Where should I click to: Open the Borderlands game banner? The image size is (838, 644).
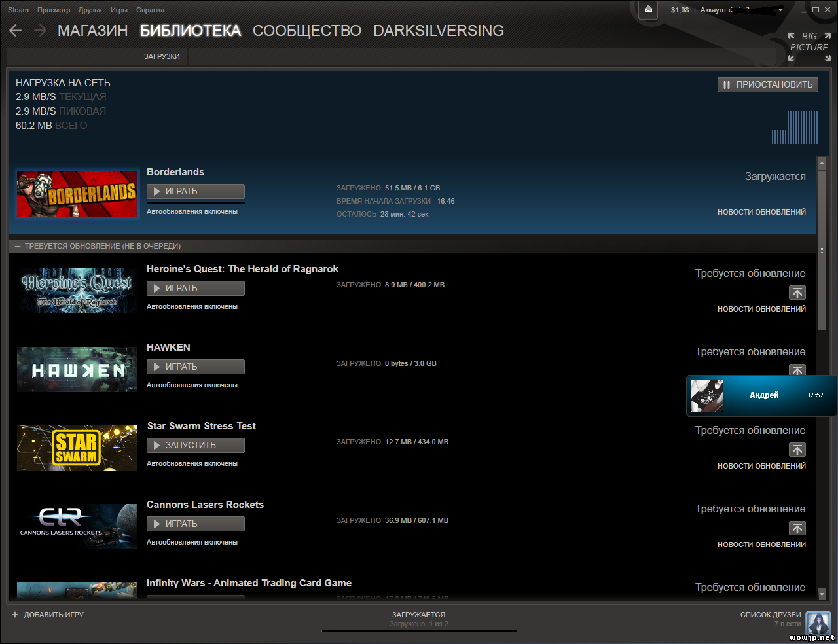pos(77,194)
